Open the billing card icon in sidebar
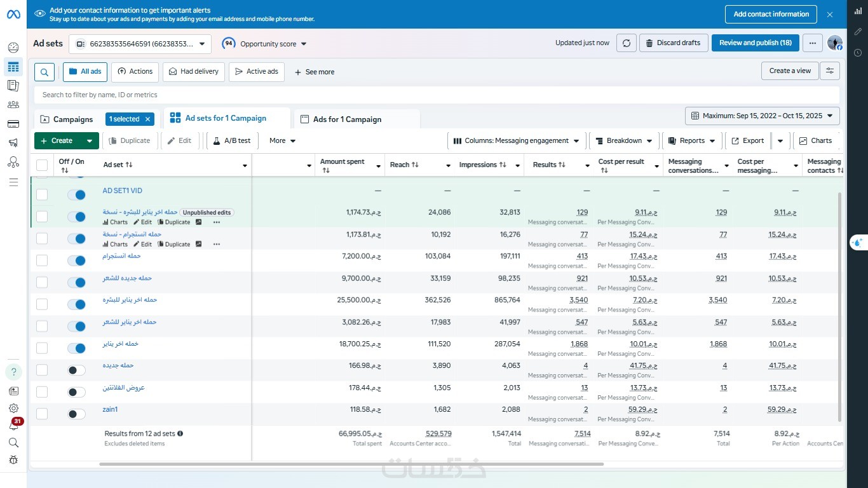The height and width of the screenshot is (488, 868). [13, 124]
